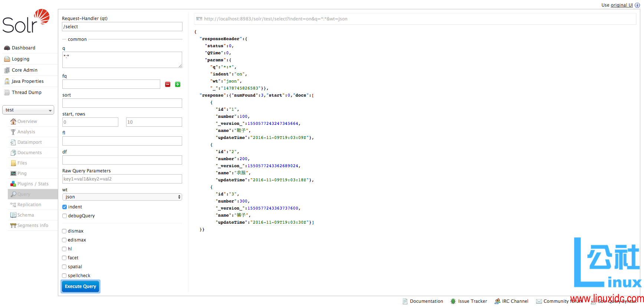Click the Issue Tracker bug icon
The height and width of the screenshot is (308, 644).
(x=453, y=301)
